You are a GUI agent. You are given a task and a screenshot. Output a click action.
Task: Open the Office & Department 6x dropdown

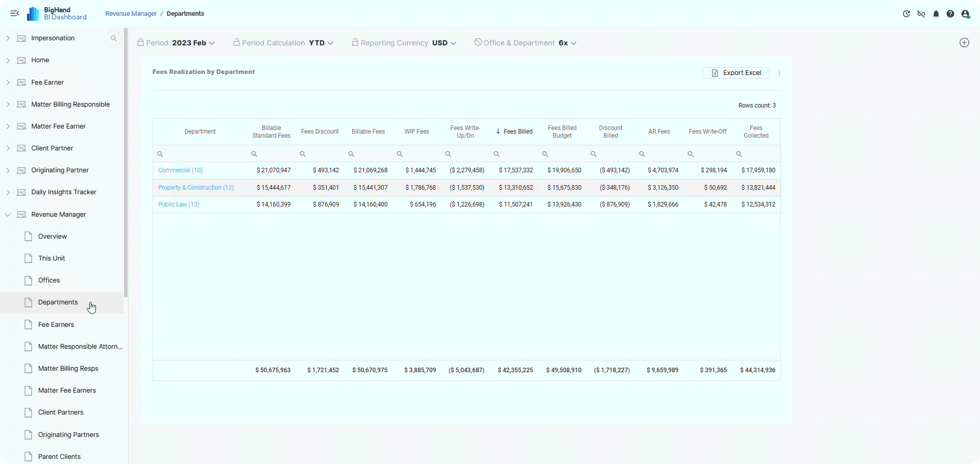568,43
